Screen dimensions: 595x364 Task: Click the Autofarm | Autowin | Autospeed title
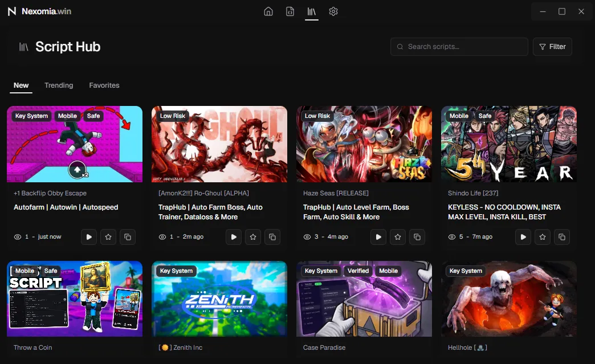(66, 207)
